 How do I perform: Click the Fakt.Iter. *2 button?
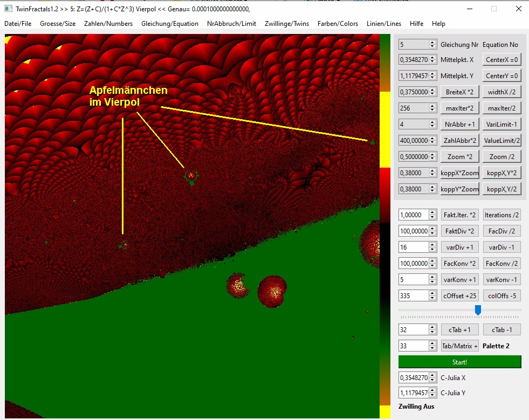coord(459,215)
